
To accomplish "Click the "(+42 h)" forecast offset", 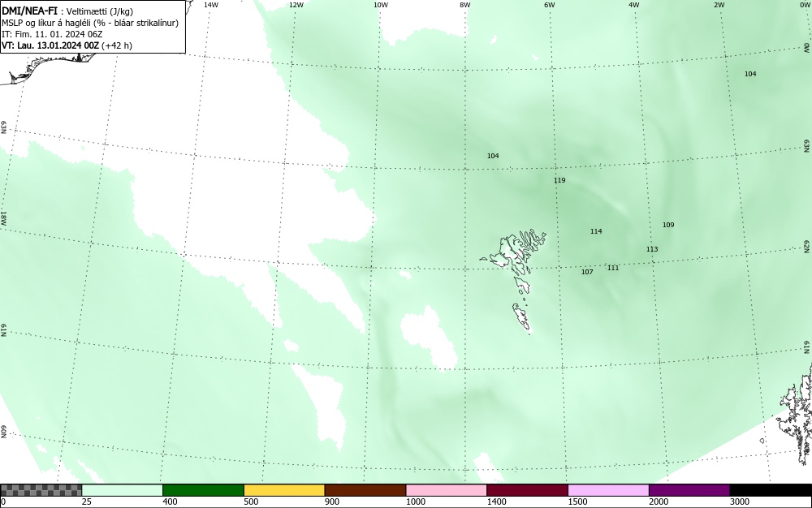I will click(117, 45).
